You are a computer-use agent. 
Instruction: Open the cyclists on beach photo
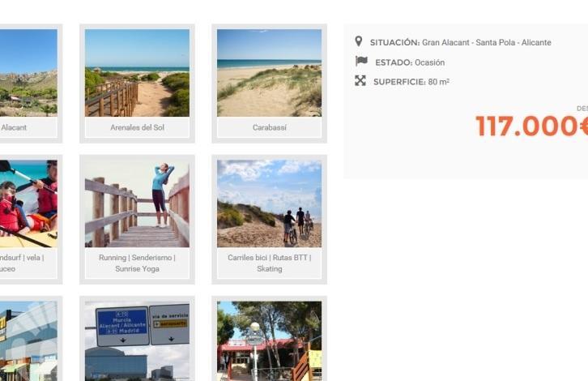[269, 203]
